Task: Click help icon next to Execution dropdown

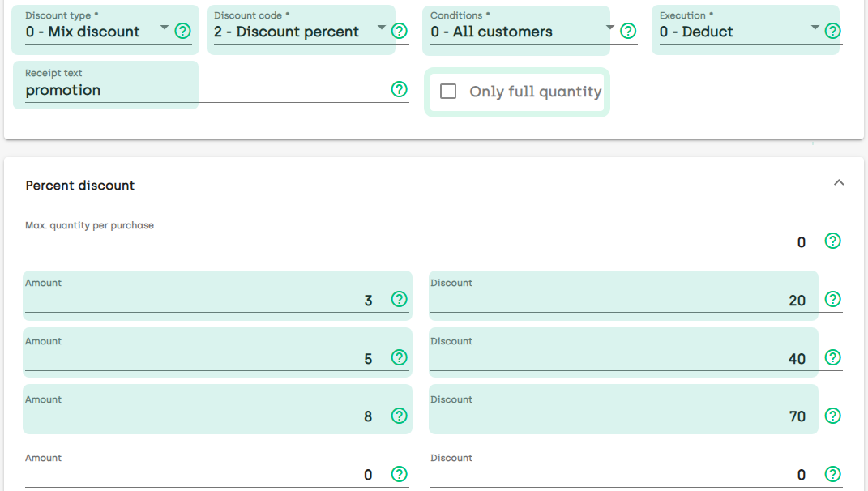Action: tap(832, 32)
